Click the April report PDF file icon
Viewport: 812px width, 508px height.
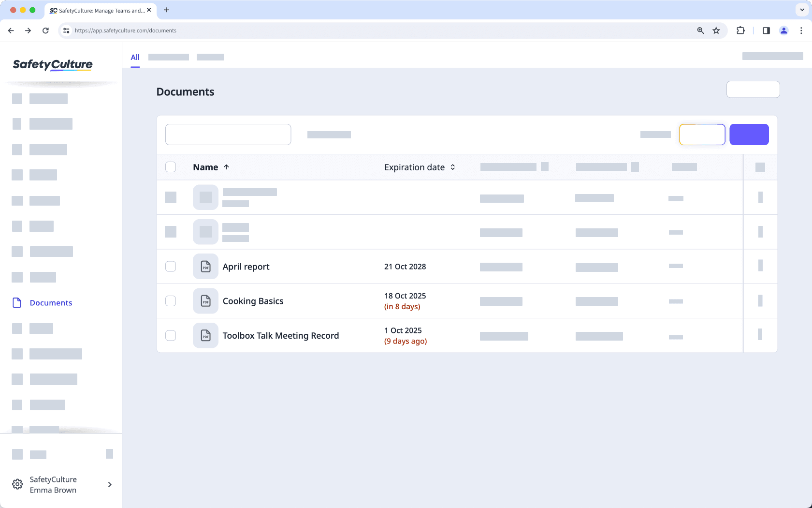(205, 267)
